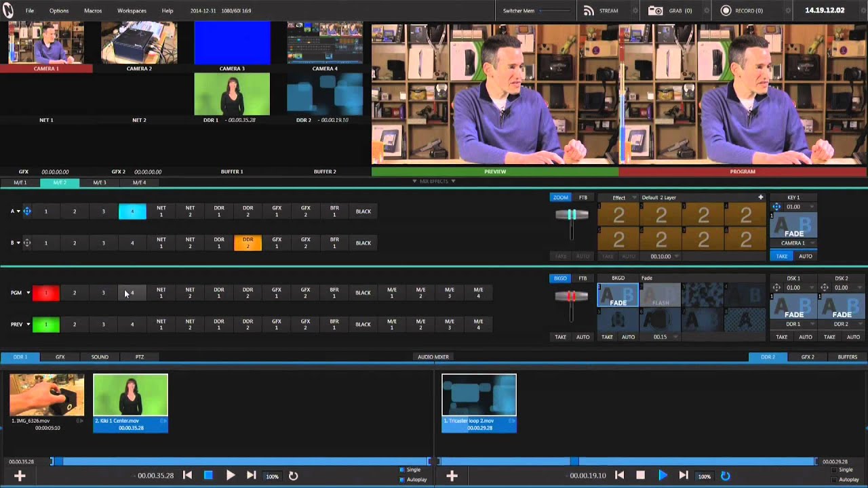
Task: Toggle the DDR 1 loop icon
Action: (x=293, y=476)
